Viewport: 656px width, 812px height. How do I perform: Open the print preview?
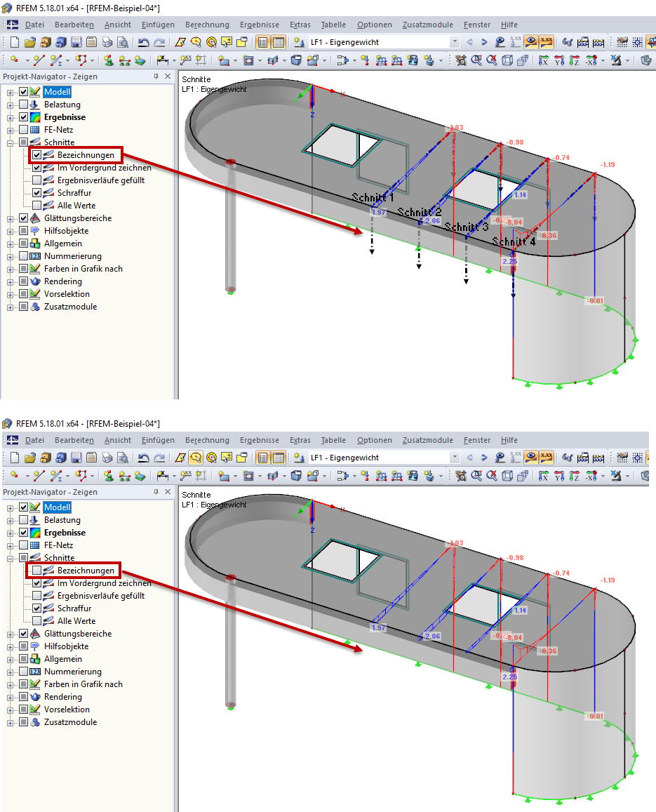click(121, 41)
